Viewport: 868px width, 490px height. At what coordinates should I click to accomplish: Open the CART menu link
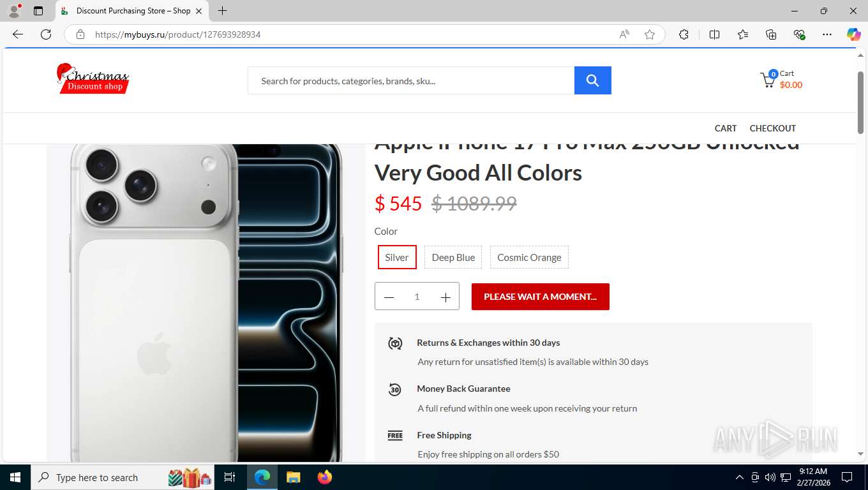tap(726, 128)
